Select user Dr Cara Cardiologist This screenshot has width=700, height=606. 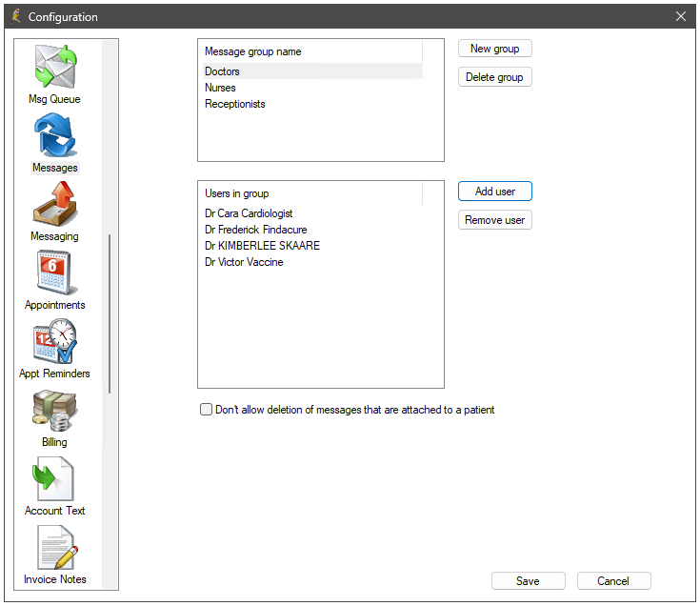(x=312, y=213)
